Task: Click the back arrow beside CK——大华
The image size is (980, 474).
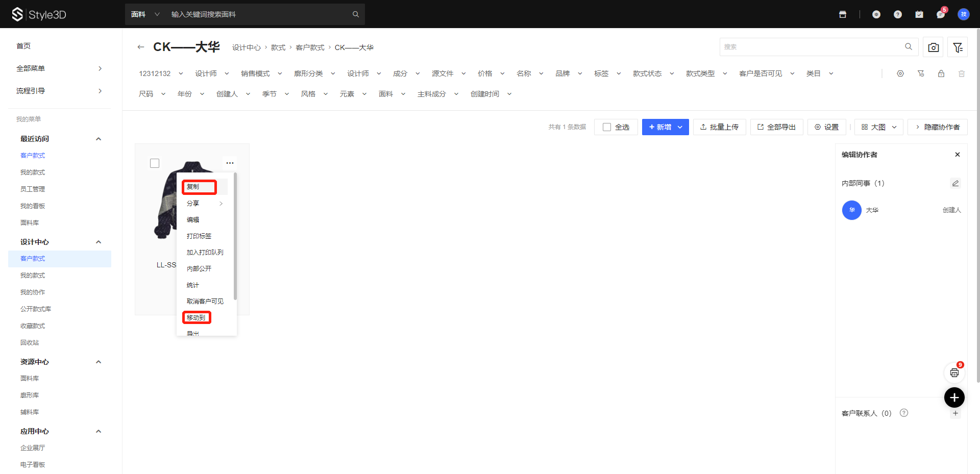Action: tap(141, 47)
